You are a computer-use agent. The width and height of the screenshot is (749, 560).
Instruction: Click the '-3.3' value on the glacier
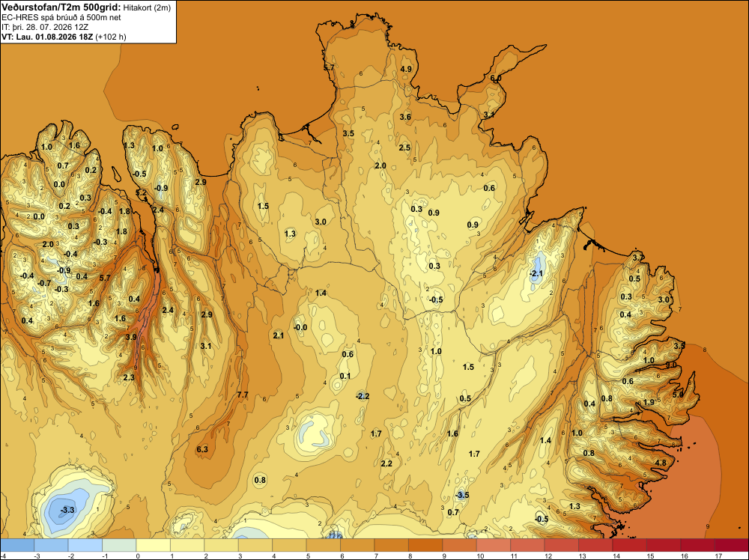click(x=67, y=510)
